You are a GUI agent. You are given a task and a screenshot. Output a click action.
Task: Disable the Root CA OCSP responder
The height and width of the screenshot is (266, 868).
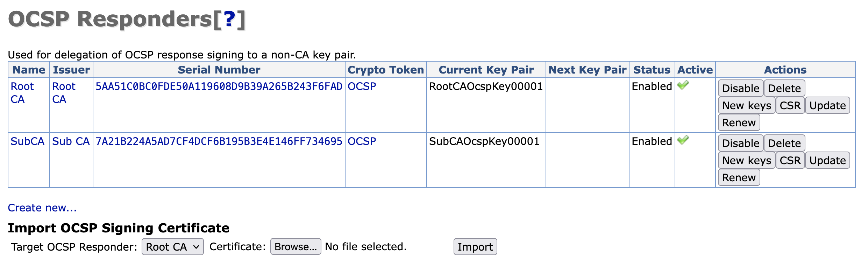740,88
